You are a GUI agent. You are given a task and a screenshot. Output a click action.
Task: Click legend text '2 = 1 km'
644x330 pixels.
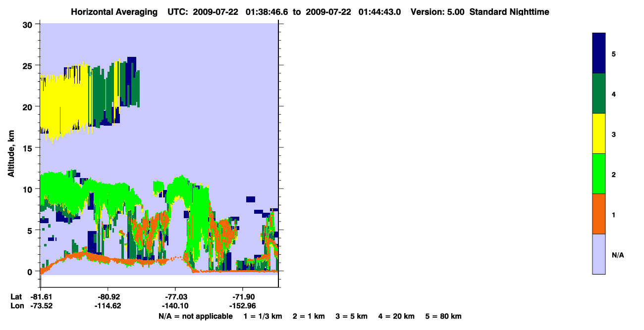click(x=309, y=316)
